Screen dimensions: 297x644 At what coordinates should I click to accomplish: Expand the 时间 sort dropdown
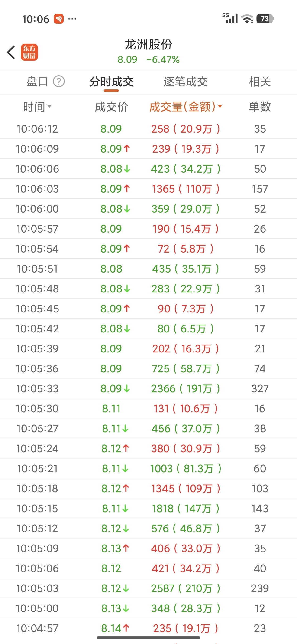49,106
